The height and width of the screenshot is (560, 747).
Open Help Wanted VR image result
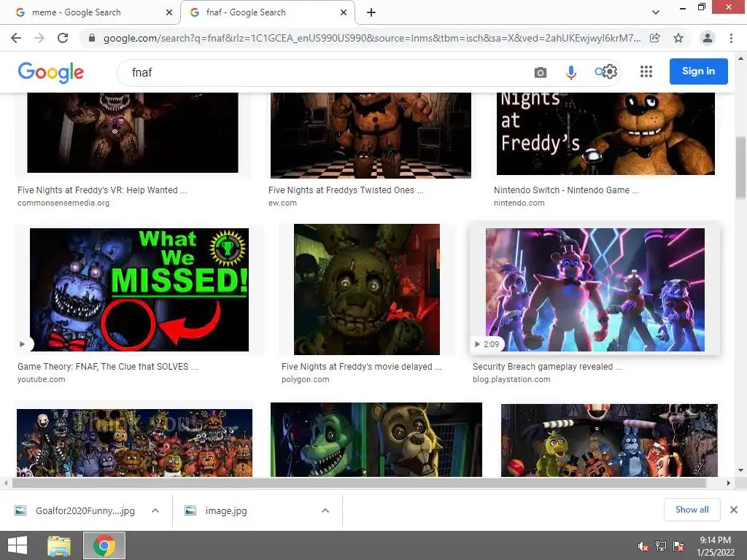(133, 133)
